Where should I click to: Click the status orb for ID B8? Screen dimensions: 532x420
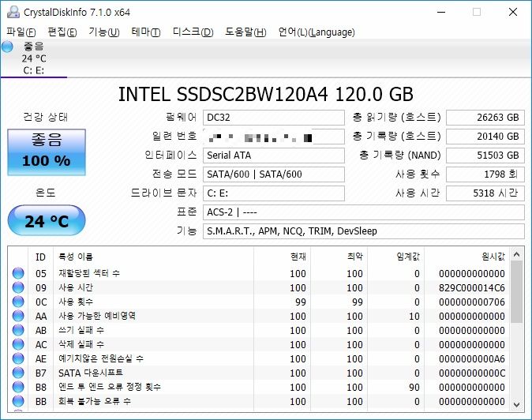pyautogui.click(x=18, y=387)
